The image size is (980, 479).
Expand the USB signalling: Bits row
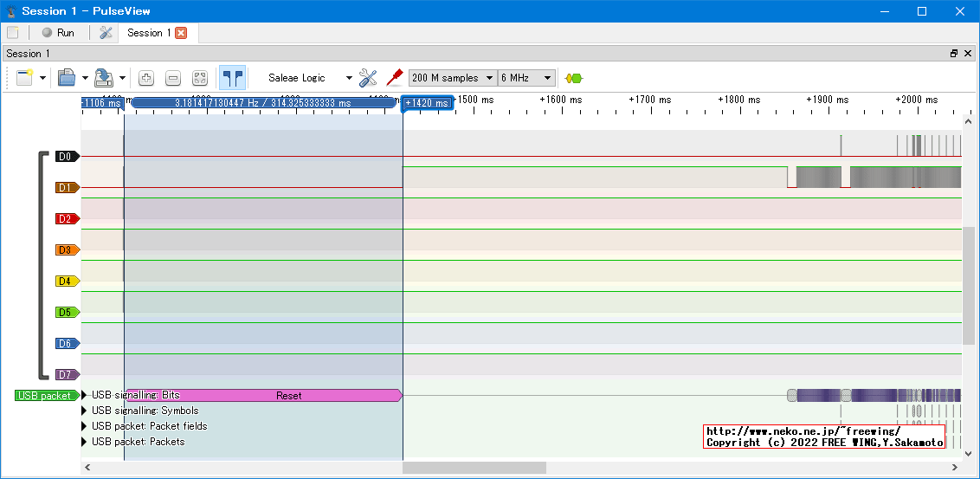tap(85, 395)
